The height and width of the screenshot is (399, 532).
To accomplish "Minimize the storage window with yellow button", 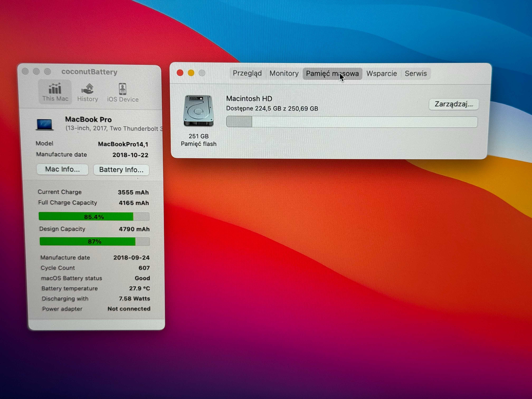I will [191, 73].
